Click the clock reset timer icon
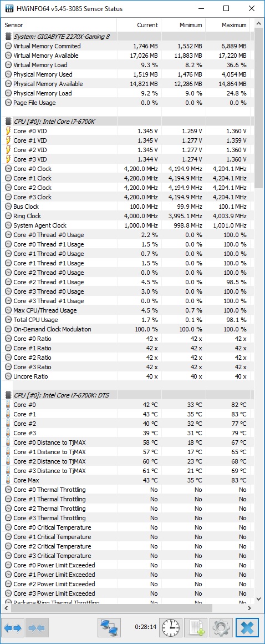Viewport: 265px width, 644px height. (171, 627)
